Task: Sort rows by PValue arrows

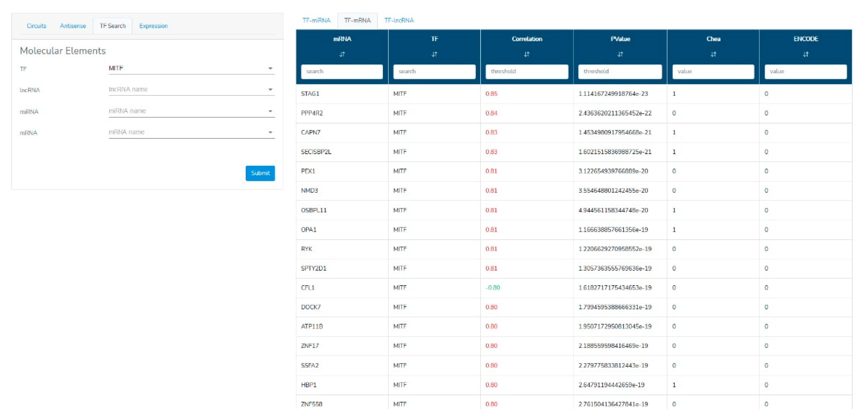Action: [x=620, y=54]
